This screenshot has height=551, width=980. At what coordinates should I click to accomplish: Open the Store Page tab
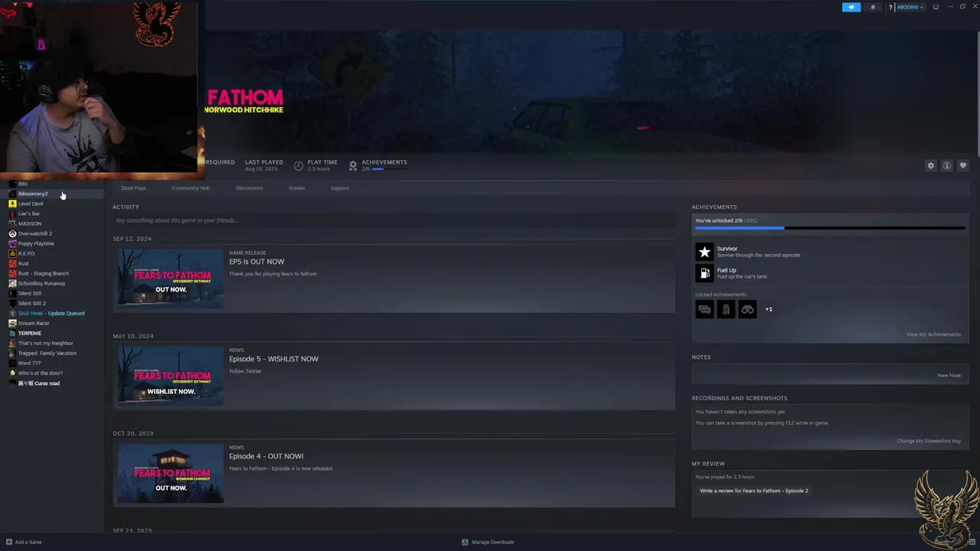point(133,187)
